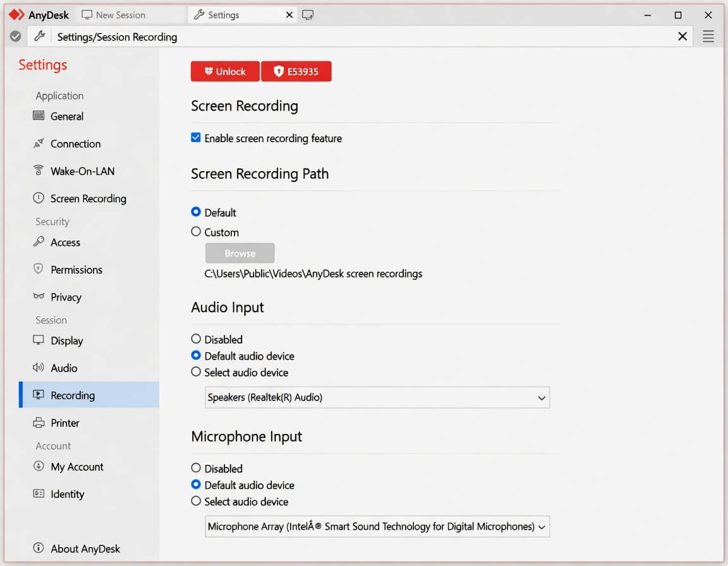Maximize the AnyDesk window

(x=678, y=15)
